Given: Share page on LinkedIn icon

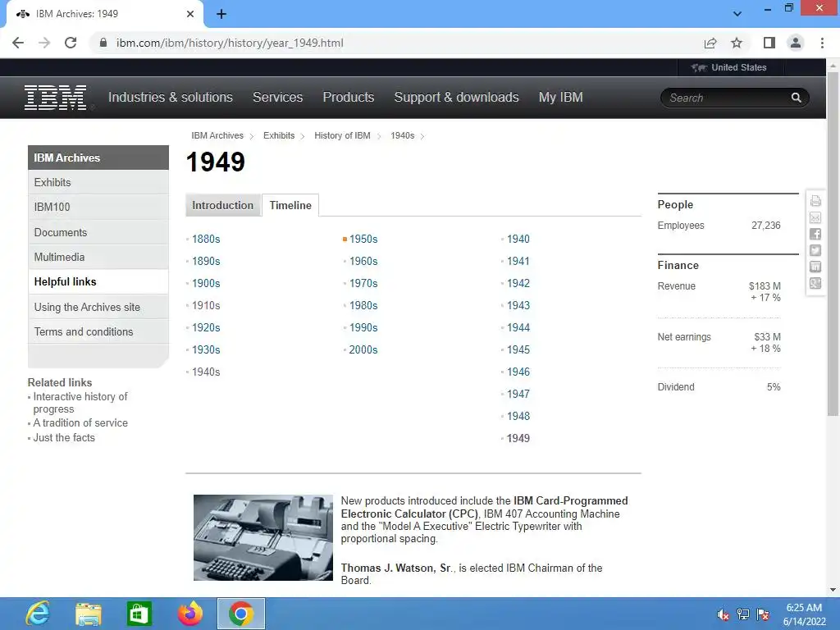Looking at the screenshot, I should pos(815,267).
